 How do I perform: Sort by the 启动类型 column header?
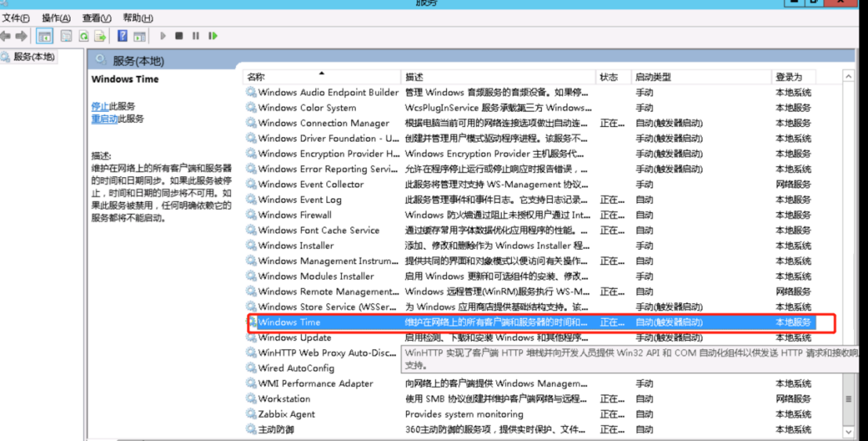click(701, 77)
